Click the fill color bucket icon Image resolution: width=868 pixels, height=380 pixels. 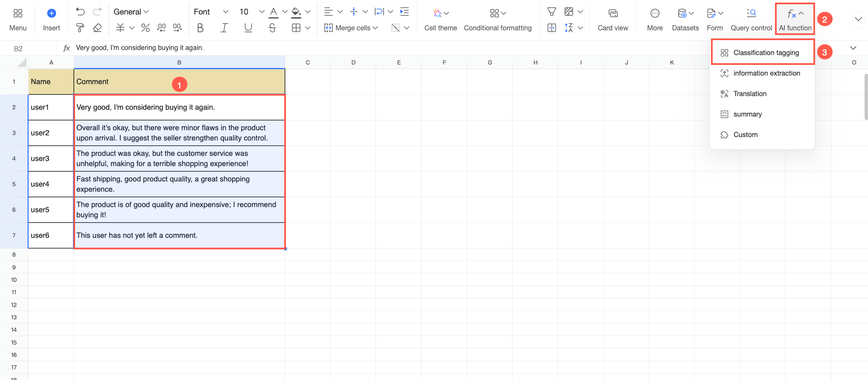point(296,12)
